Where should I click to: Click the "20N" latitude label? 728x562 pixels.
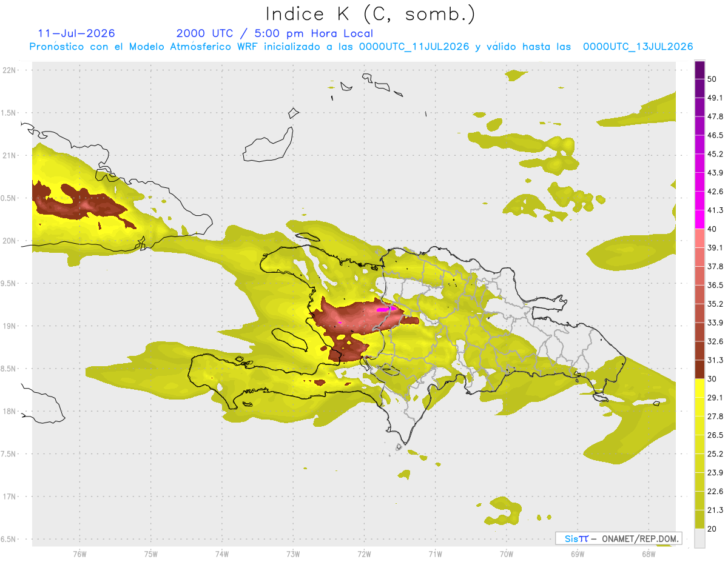[9, 241]
